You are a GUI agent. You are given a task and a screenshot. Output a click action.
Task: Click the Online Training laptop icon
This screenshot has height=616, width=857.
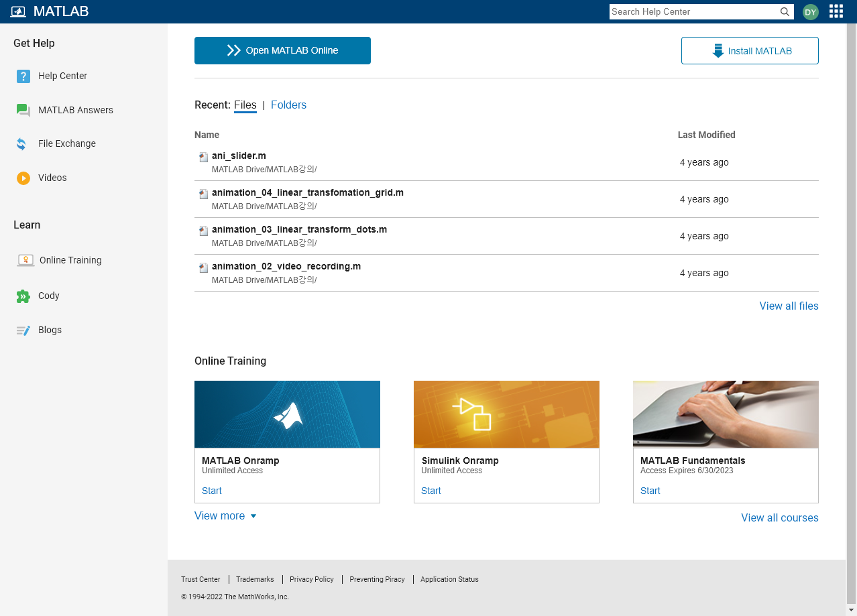pyautogui.click(x=25, y=261)
